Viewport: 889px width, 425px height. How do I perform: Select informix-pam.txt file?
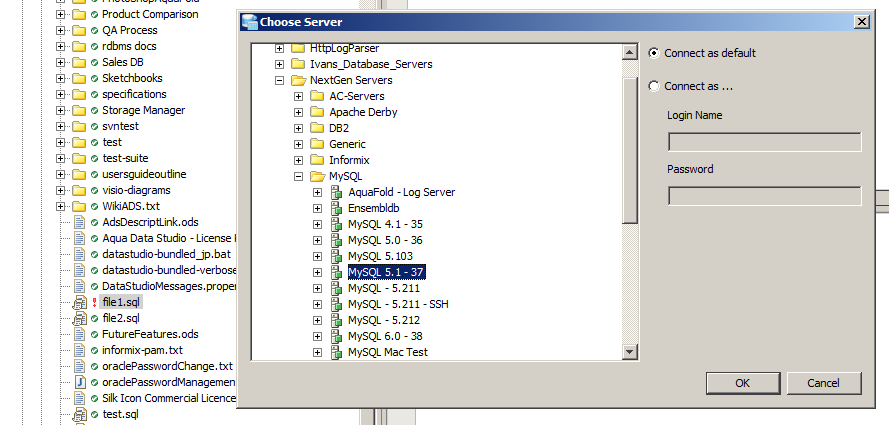coord(142,350)
